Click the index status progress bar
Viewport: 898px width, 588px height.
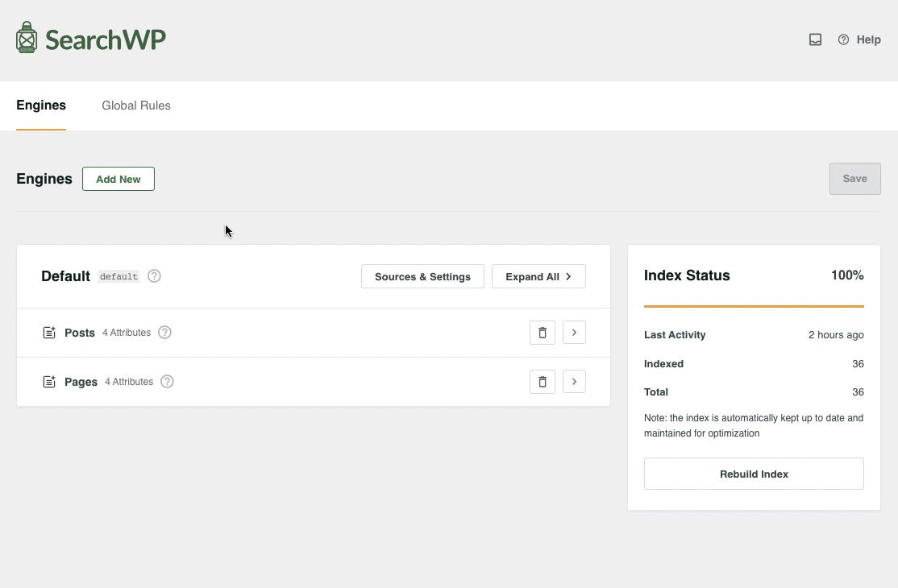point(753,306)
